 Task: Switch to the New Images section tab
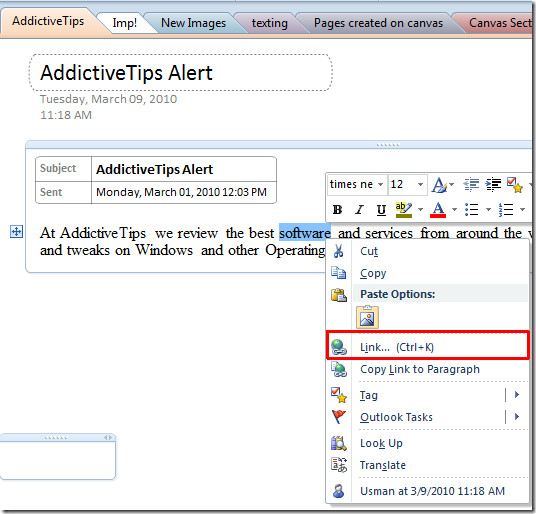193,23
